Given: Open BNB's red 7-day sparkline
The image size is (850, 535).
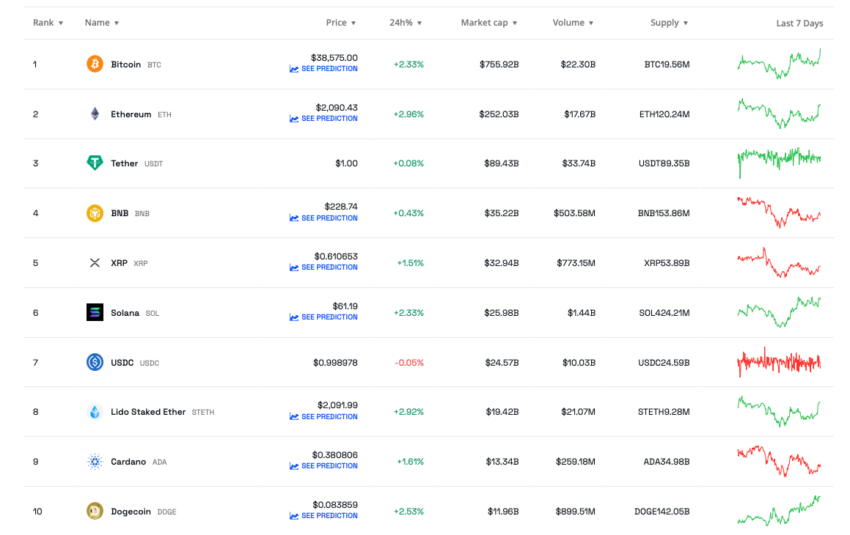Looking at the screenshot, I should pos(779,212).
